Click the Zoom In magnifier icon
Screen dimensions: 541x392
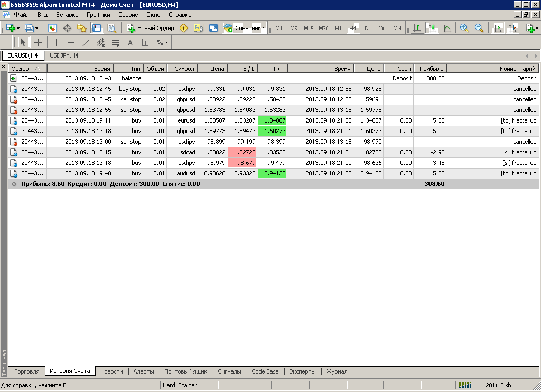464,28
